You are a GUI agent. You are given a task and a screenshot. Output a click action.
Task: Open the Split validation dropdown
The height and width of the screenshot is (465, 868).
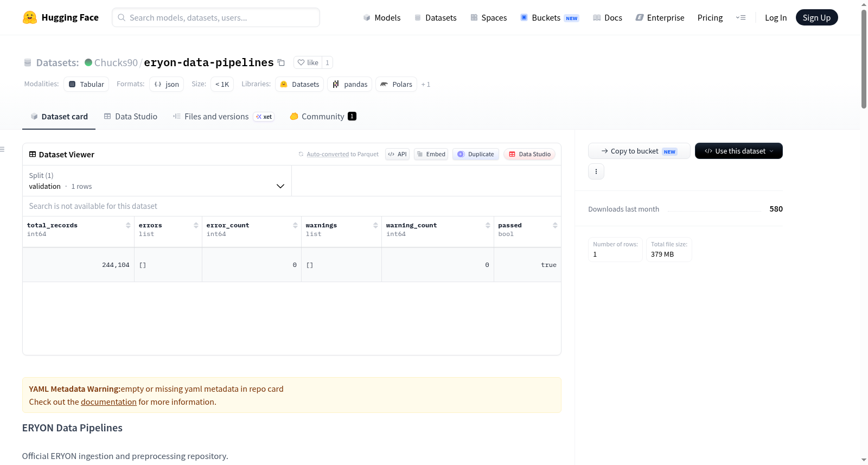click(157, 181)
